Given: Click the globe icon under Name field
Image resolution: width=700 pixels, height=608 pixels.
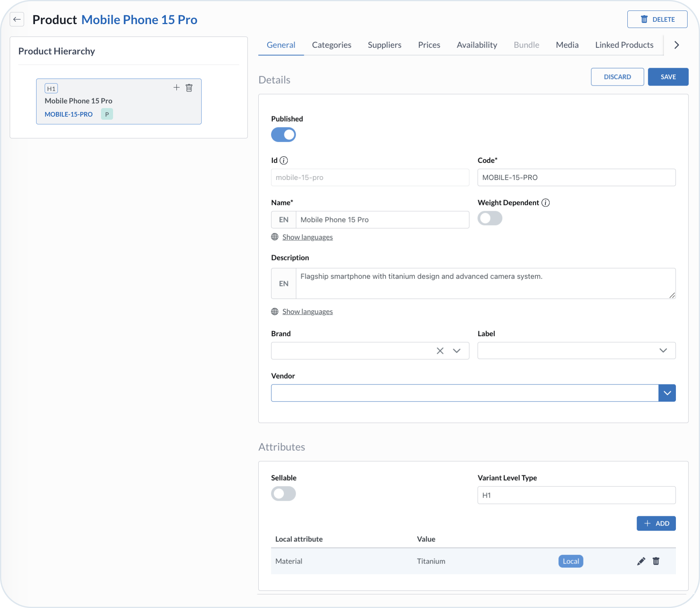Looking at the screenshot, I should coord(275,237).
